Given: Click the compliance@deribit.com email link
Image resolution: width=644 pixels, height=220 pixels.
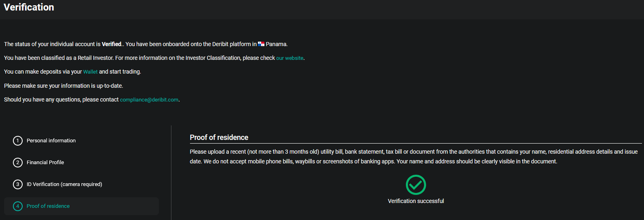Looking at the screenshot, I should [x=149, y=100].
